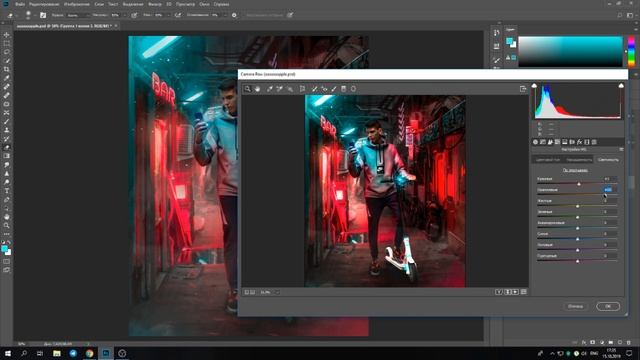Open the Flow slider dropdown arrow
Viewport: 640px width, 360px height.
pyautogui.click(x=168, y=15)
